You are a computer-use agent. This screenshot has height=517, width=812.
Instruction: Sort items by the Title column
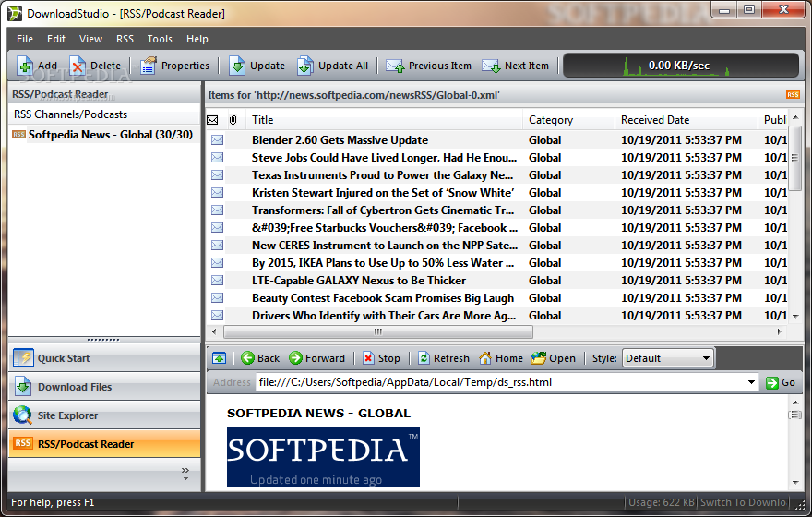tap(385, 120)
